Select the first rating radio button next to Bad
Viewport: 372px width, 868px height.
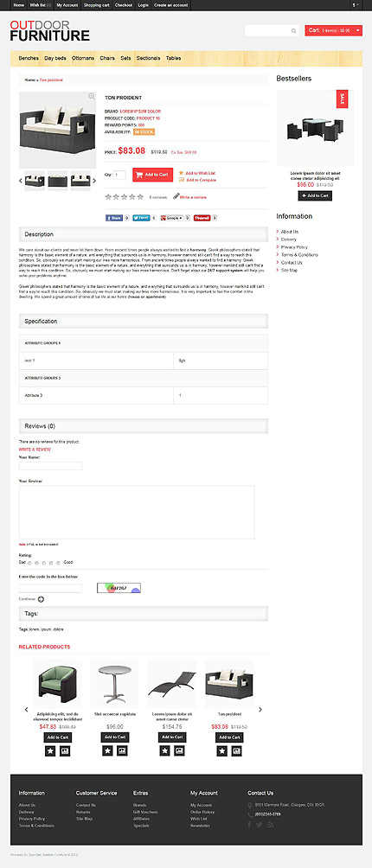pyautogui.click(x=29, y=563)
